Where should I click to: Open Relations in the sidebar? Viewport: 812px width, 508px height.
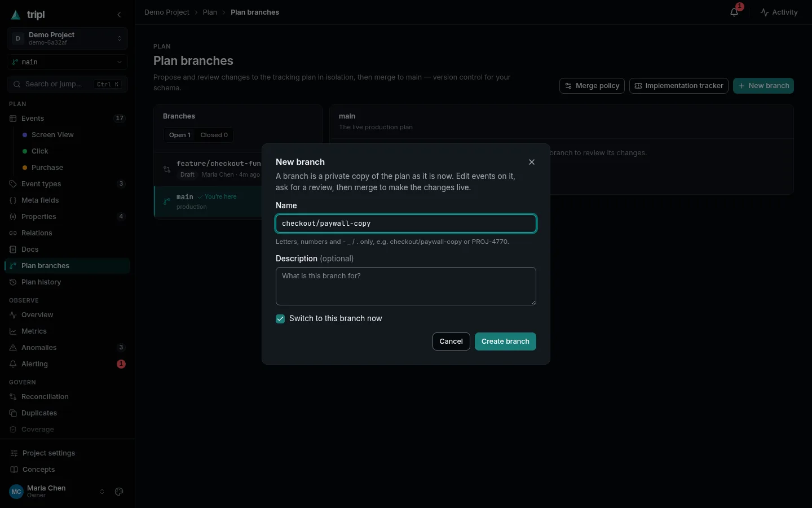tap(68, 233)
